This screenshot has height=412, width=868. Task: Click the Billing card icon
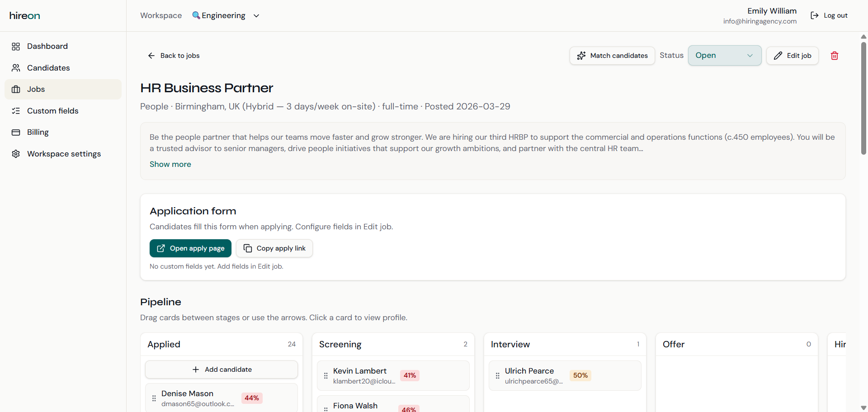[16, 132]
